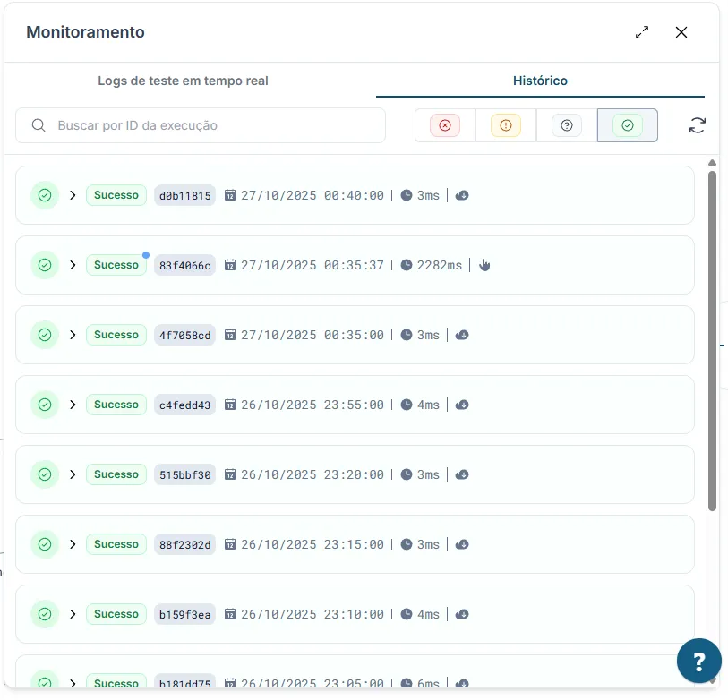Image resolution: width=728 pixels, height=700 pixels.
Task: Click the scheduled trigger icon for b159f3ea
Action: tap(462, 614)
